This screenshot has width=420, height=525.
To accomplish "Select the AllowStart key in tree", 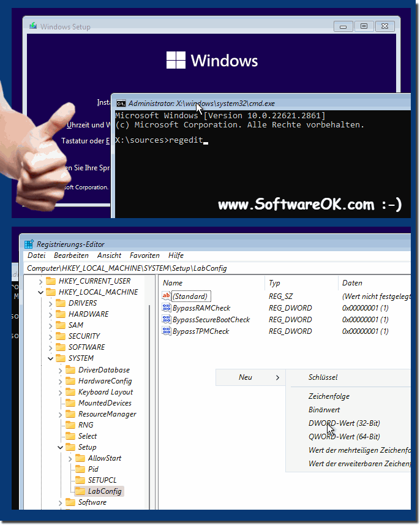I will (105, 458).
